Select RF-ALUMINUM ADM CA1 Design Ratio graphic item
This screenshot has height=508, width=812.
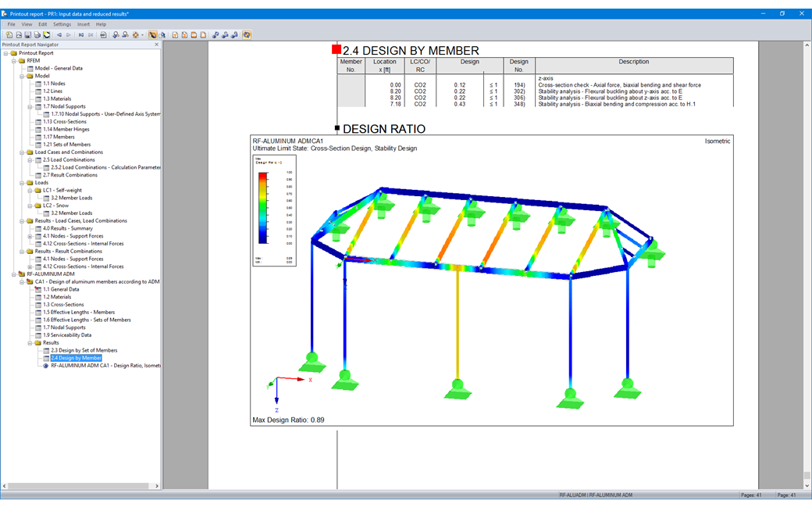point(105,366)
